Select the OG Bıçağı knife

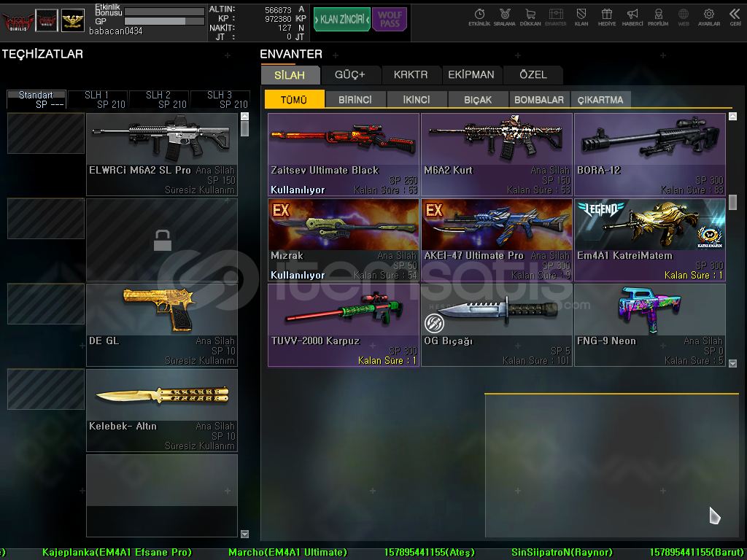[497, 325]
